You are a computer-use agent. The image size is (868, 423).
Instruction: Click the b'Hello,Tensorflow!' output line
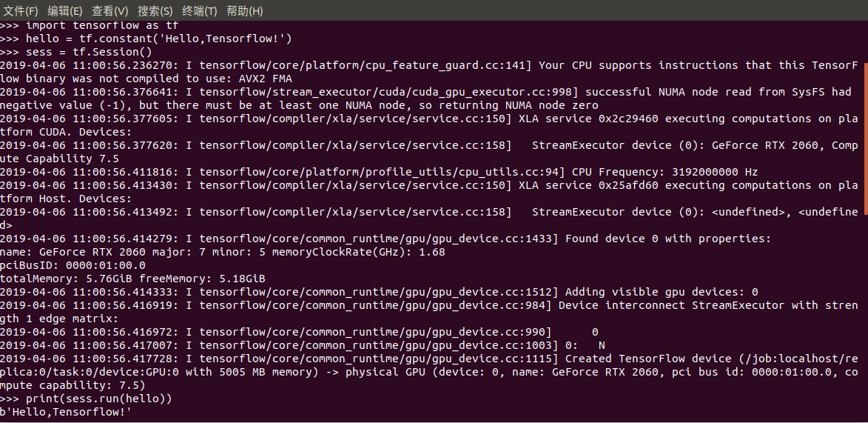(x=66, y=412)
